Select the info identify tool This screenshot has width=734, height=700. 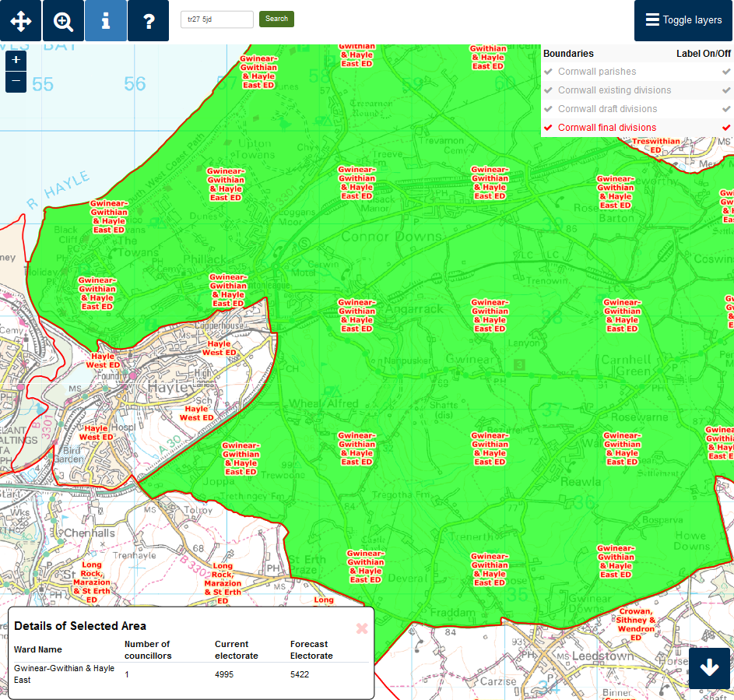105,20
